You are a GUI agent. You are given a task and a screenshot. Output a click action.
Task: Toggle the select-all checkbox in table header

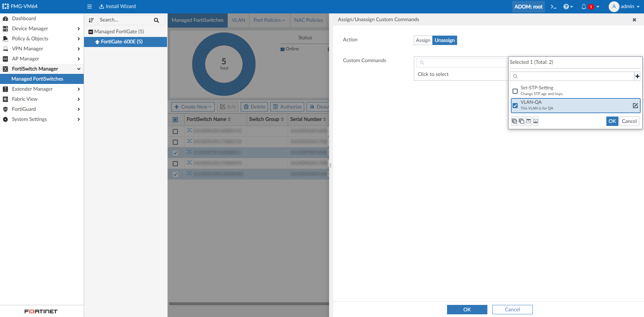point(175,120)
